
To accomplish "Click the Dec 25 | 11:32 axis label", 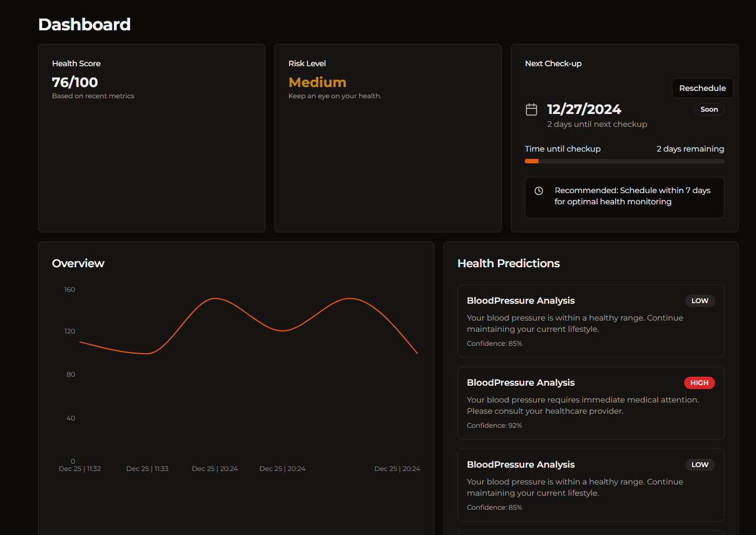I will 80,469.
